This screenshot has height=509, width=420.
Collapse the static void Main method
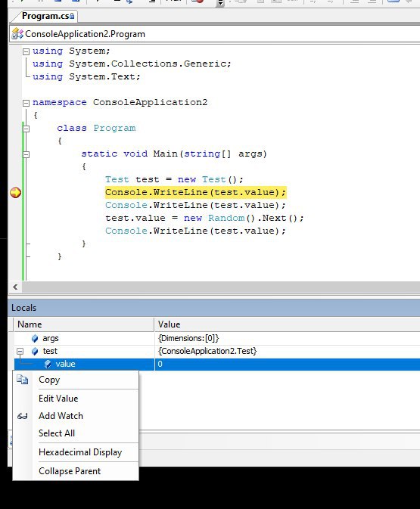point(26,154)
